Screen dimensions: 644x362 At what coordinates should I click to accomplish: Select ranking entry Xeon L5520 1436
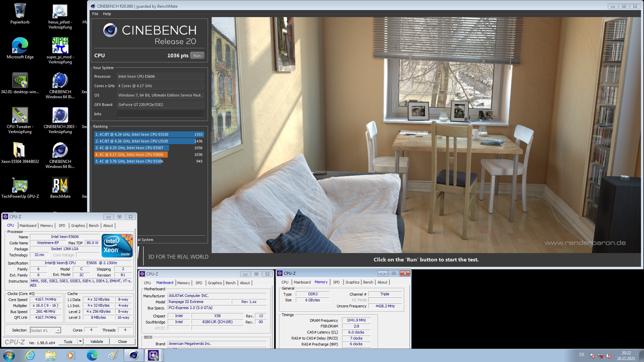[149, 141]
